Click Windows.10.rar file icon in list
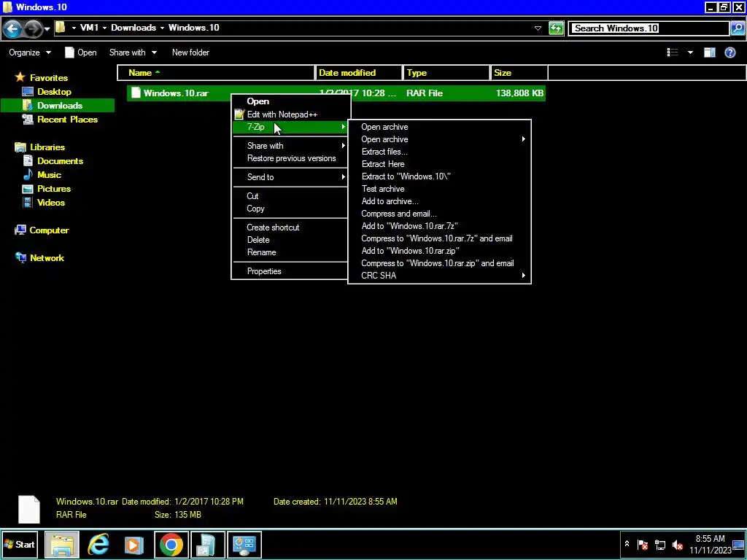This screenshot has width=747, height=560. click(136, 93)
